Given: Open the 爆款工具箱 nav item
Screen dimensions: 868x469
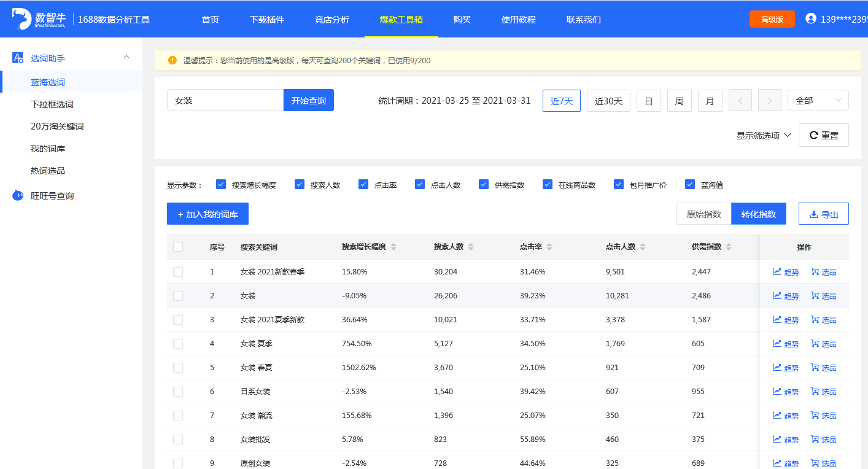Looking at the screenshot, I should (x=401, y=19).
